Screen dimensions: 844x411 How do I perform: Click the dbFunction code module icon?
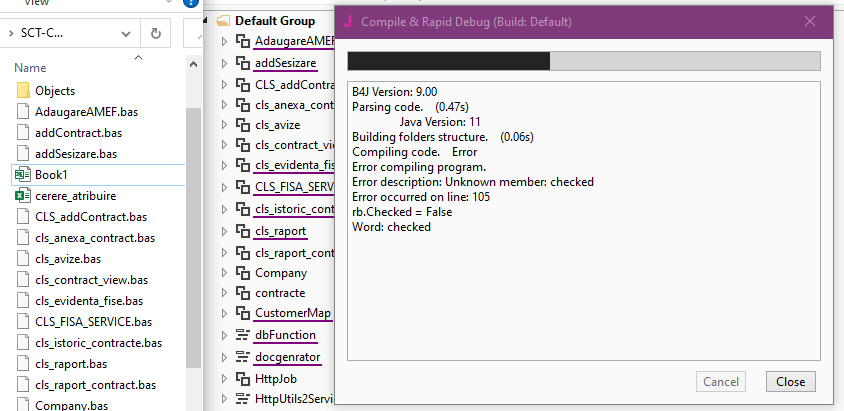coord(242,335)
